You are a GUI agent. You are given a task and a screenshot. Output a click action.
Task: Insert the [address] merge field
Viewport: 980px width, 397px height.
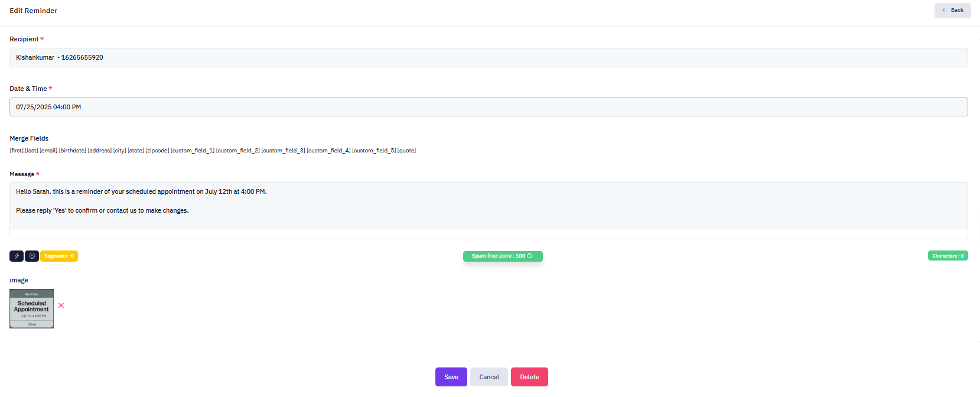[x=100, y=151]
